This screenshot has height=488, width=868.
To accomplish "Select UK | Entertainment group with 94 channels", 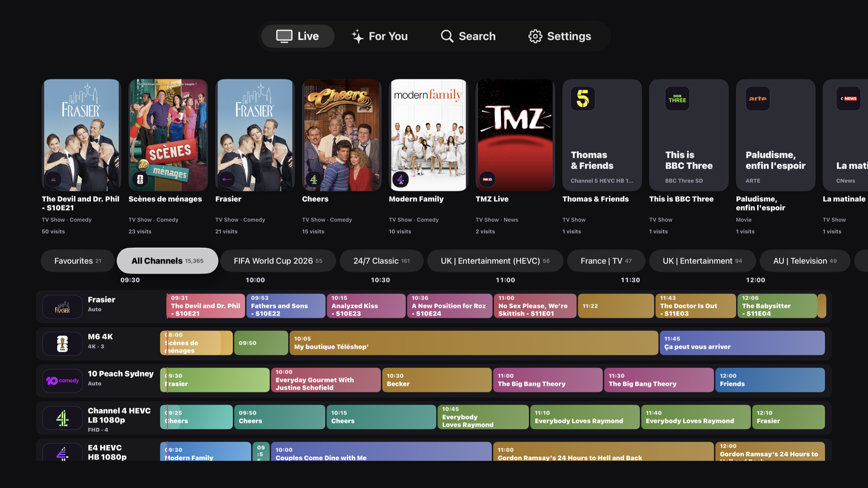I will coord(702,261).
